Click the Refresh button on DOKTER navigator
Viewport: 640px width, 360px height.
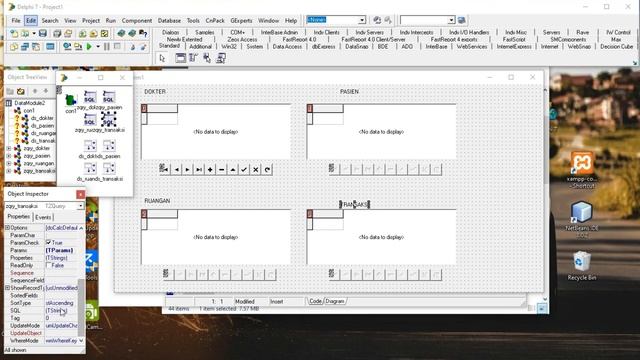(267, 169)
